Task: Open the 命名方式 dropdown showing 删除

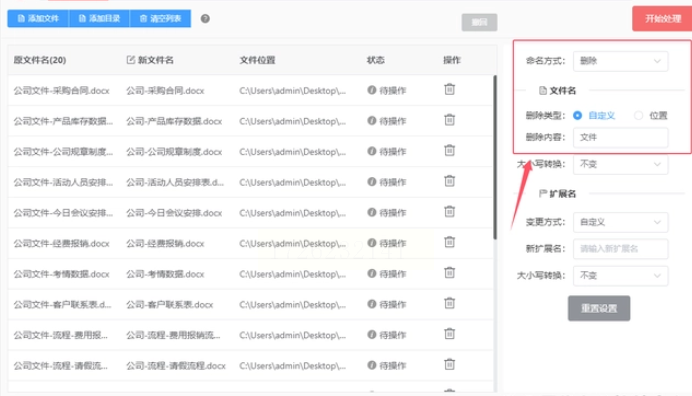Action: click(621, 61)
